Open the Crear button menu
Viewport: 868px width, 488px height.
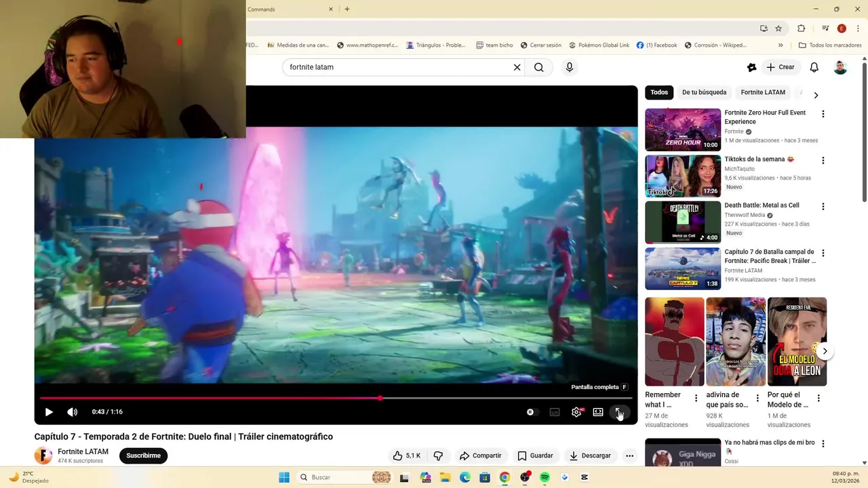point(780,67)
